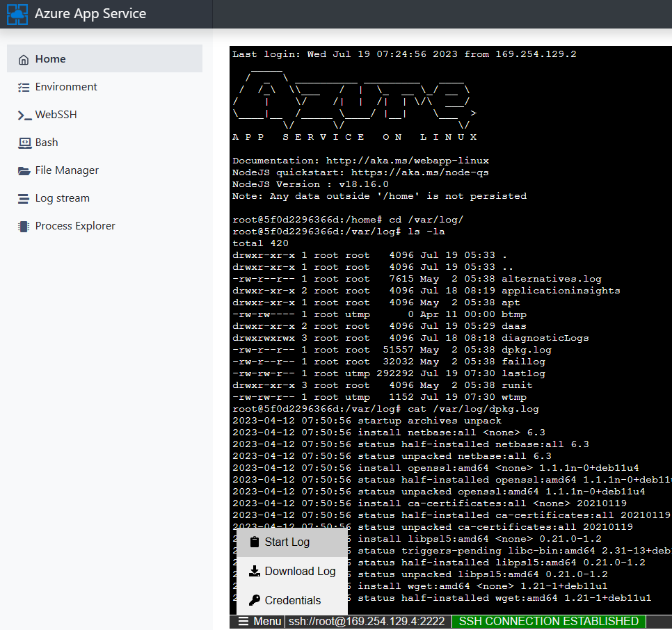Click the SSH CONNECTION ESTABLISHED status indicator
This screenshot has width=672, height=630.
(548, 621)
